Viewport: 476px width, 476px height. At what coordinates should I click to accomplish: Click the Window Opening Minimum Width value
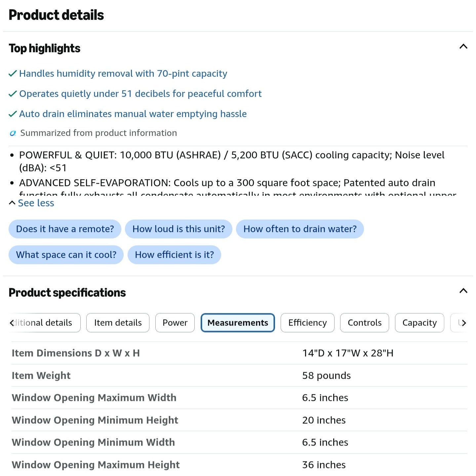(325, 442)
